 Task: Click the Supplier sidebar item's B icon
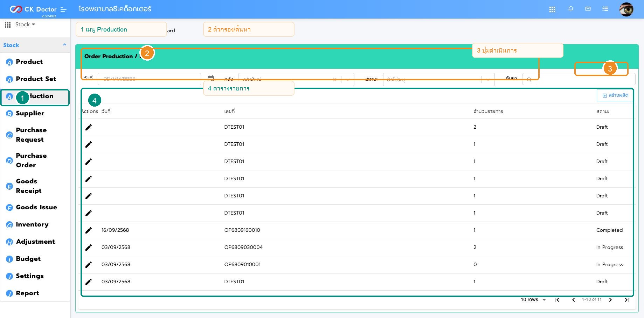coord(9,114)
